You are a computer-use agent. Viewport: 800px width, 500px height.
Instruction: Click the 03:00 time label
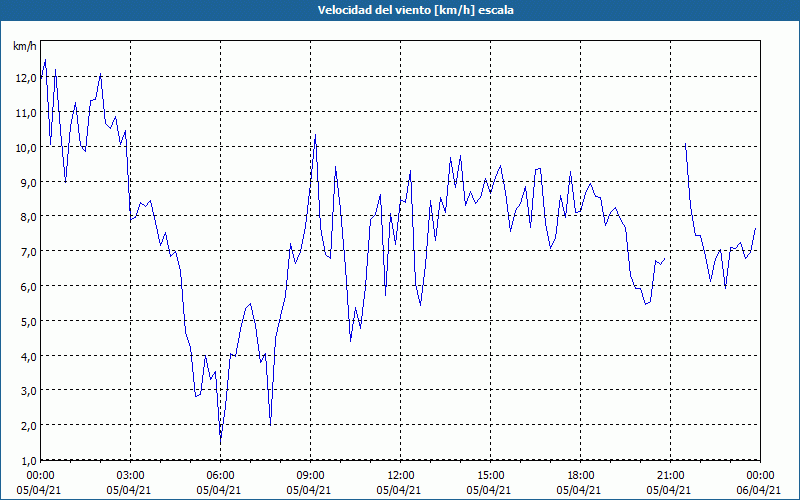point(131,476)
